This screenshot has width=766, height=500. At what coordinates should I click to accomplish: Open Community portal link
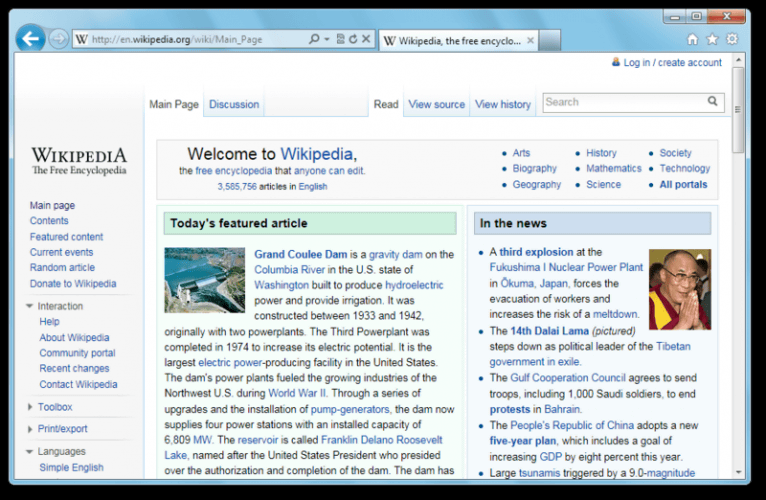[x=77, y=353]
